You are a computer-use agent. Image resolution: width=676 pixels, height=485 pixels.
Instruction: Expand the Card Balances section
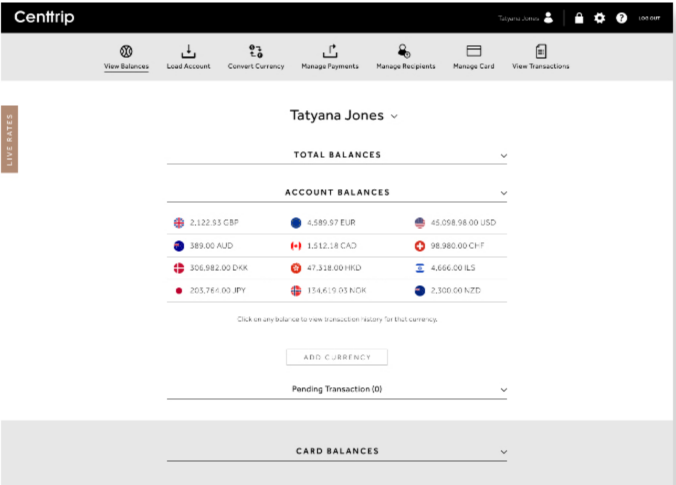[x=504, y=452]
